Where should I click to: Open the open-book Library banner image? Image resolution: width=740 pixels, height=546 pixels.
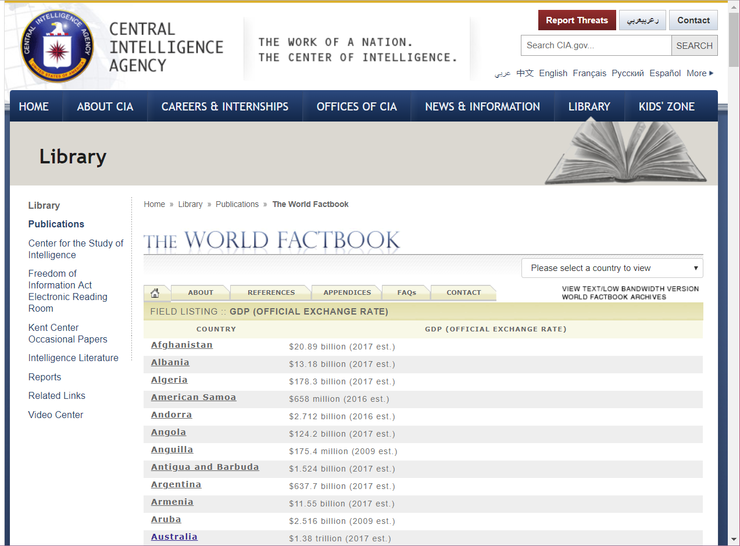point(626,152)
